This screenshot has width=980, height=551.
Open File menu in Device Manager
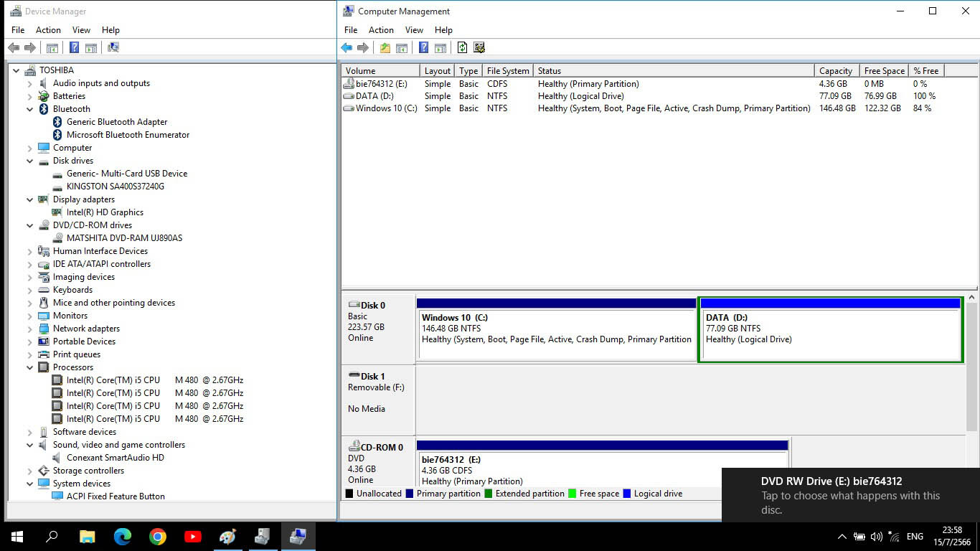pos(18,30)
